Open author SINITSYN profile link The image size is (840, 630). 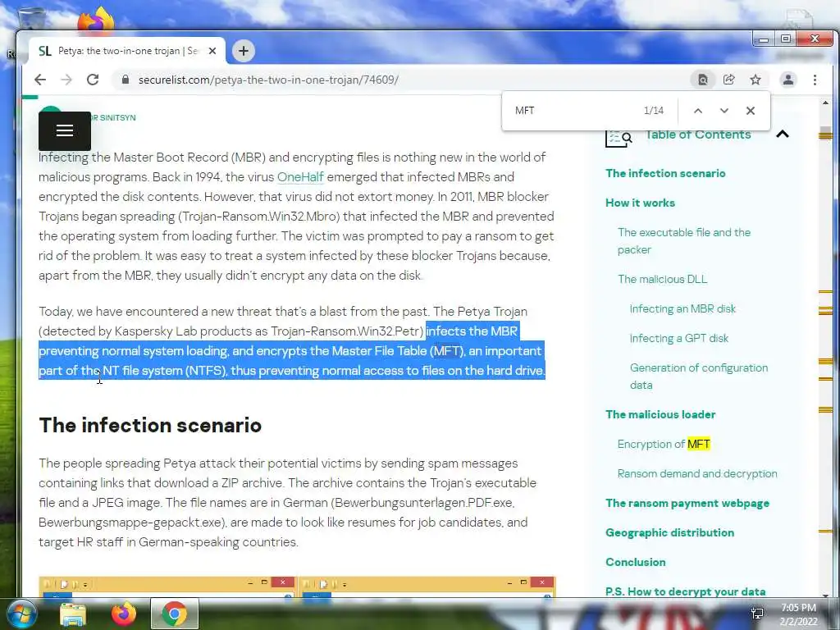point(112,117)
